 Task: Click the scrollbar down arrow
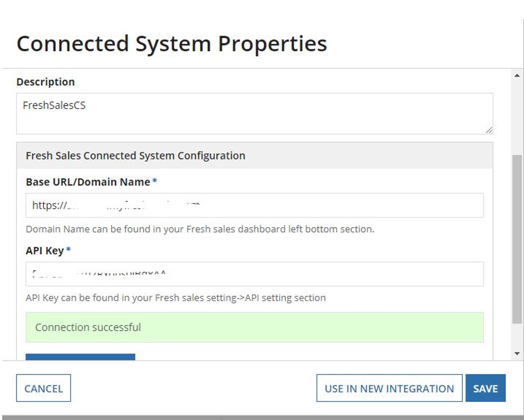[x=517, y=353]
